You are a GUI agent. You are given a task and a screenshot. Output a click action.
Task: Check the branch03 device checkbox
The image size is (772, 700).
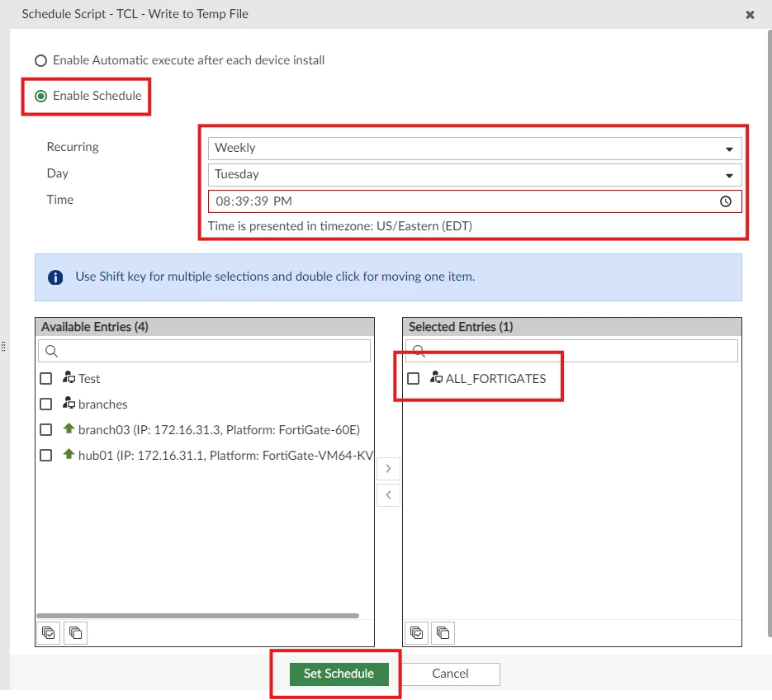tap(45, 430)
